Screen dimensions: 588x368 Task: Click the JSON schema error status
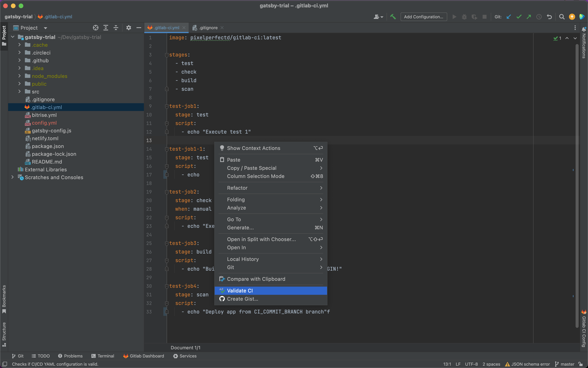point(527,364)
